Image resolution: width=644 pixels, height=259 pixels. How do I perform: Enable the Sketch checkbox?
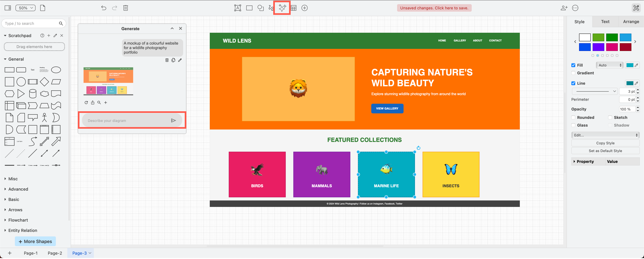[x=610, y=117]
